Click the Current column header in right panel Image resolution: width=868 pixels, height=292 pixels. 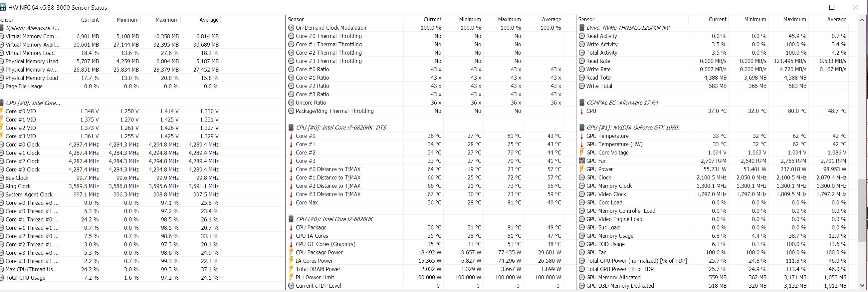coord(717,20)
